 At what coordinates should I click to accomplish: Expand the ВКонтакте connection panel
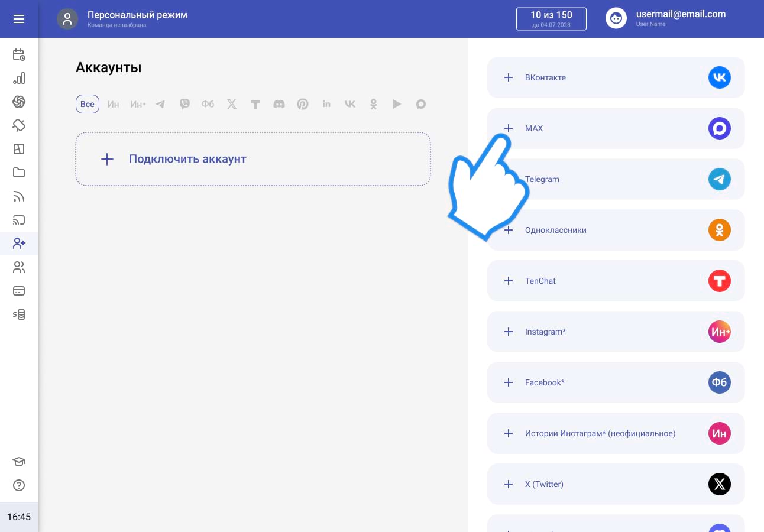pyautogui.click(x=616, y=77)
